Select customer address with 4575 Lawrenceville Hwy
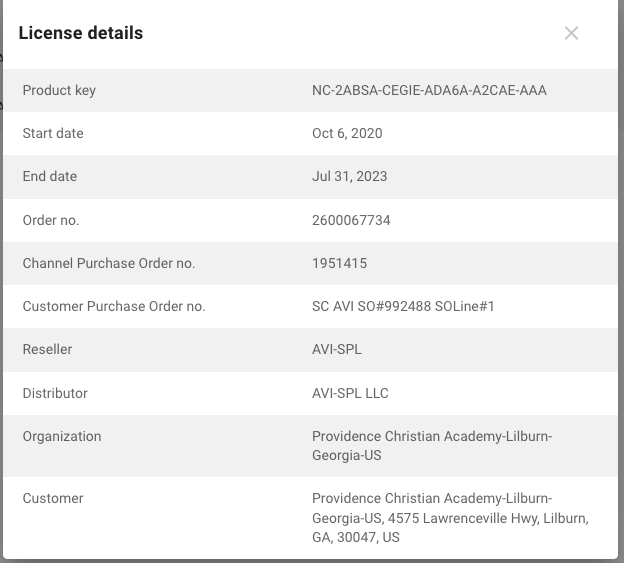This screenshot has width=624, height=563. [x=450, y=518]
